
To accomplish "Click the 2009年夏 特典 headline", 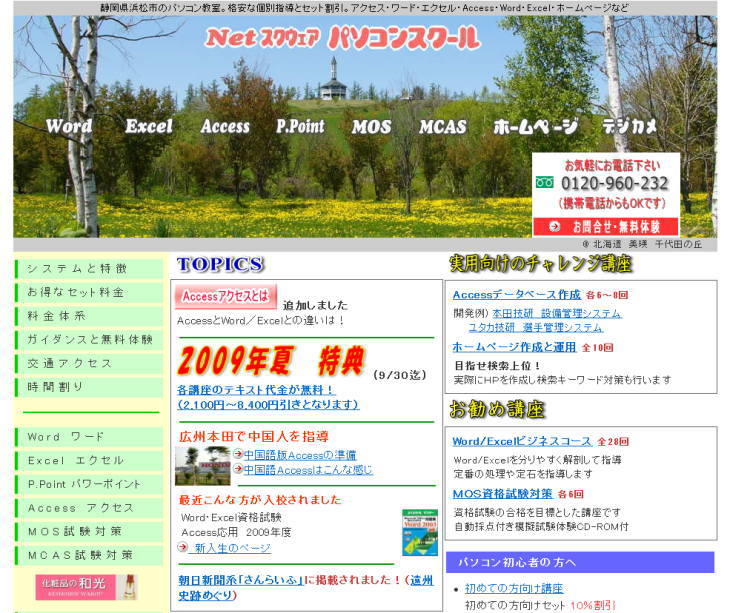I will click(x=271, y=361).
